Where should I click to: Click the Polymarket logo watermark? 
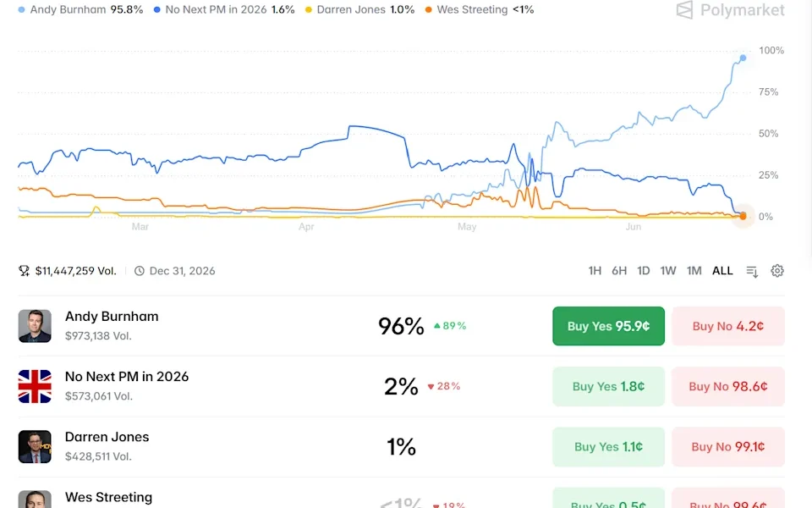(x=730, y=10)
